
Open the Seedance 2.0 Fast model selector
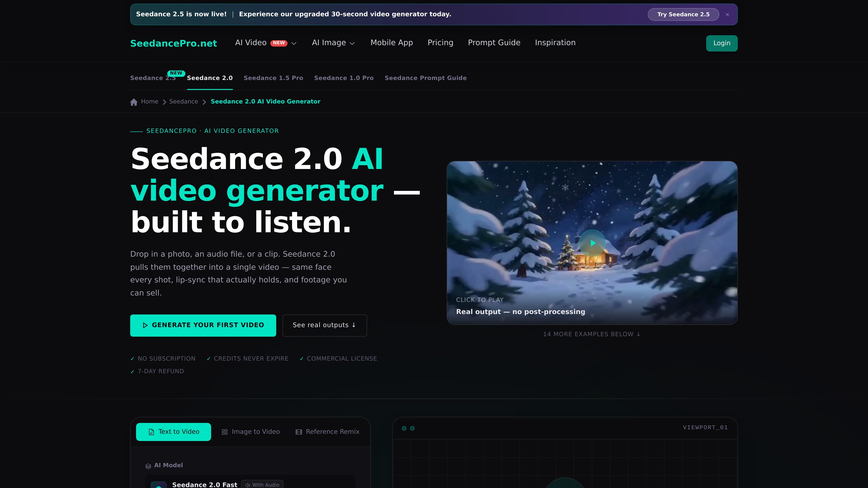click(250, 482)
